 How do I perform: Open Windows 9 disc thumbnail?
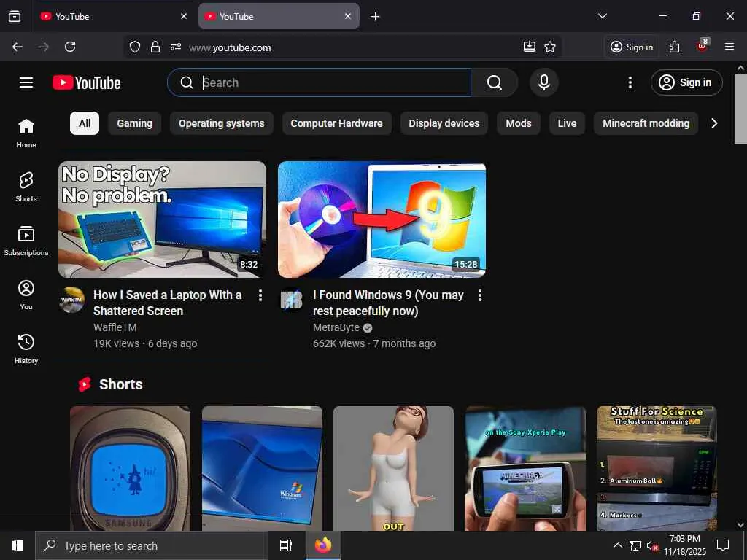pyautogui.click(x=382, y=219)
